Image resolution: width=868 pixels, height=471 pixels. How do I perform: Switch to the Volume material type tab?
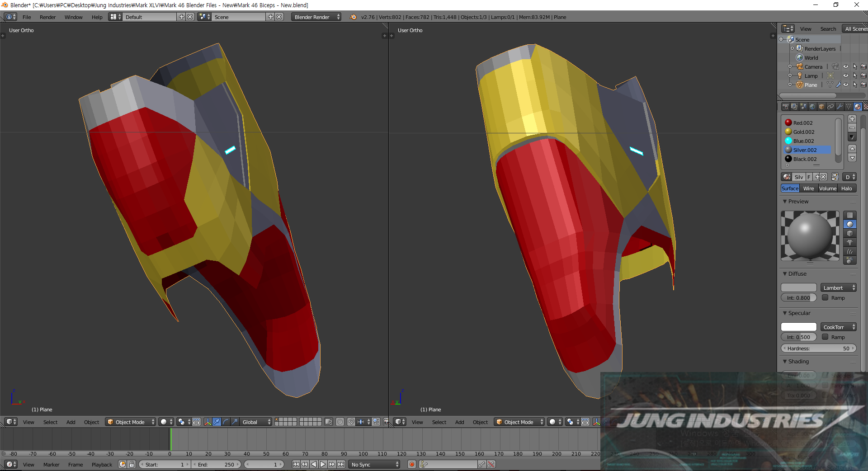(x=828, y=188)
